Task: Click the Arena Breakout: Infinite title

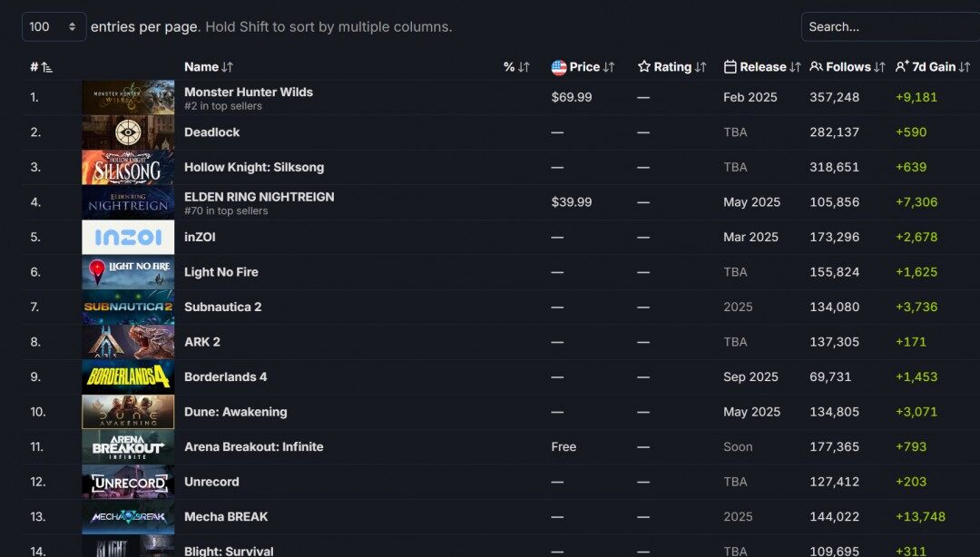Action: (x=254, y=447)
